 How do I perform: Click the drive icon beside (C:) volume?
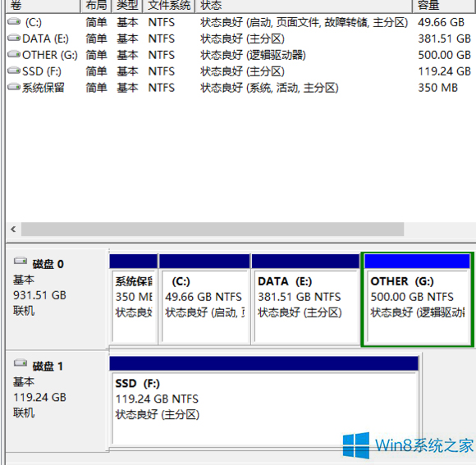[x=14, y=21]
